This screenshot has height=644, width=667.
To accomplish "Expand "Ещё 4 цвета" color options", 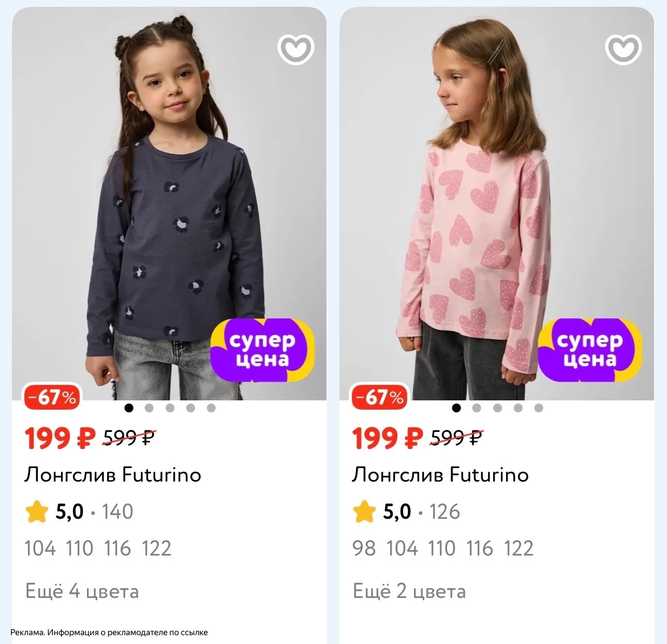I will pyautogui.click(x=82, y=591).
